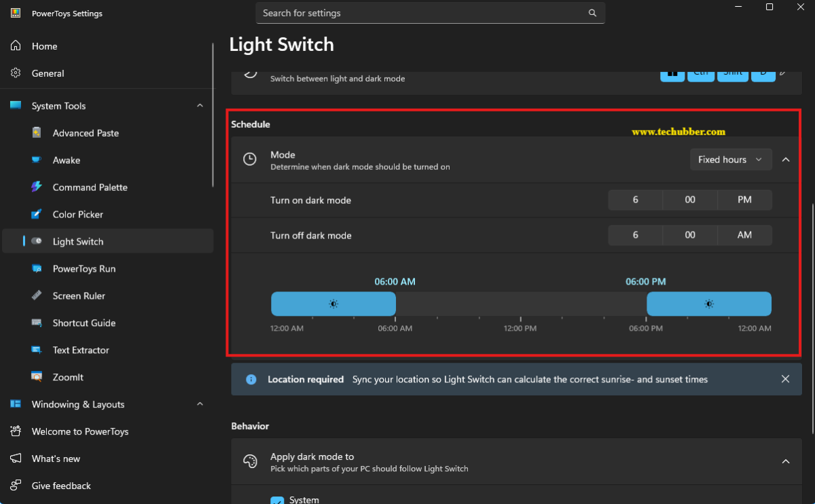Screen dimensions: 815x504
Task: Open Command Palette settings
Action: [x=108, y=187]
